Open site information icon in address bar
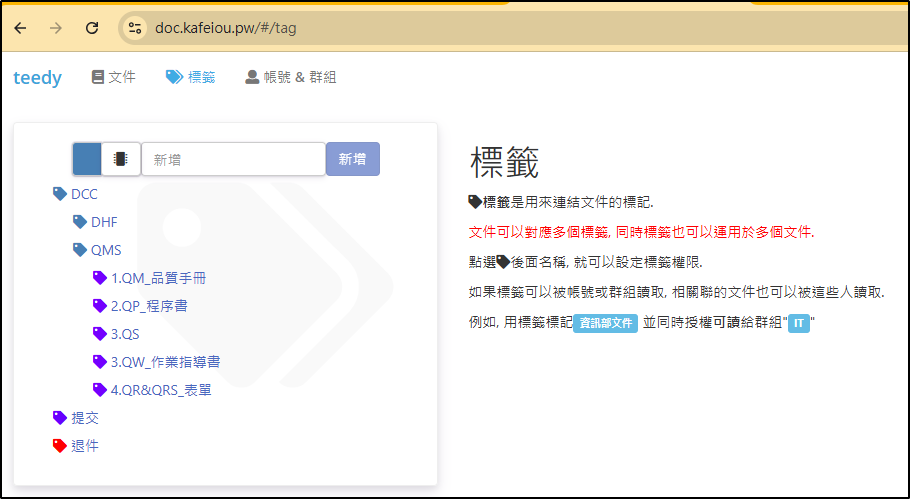This screenshot has height=499, width=910. [x=135, y=28]
